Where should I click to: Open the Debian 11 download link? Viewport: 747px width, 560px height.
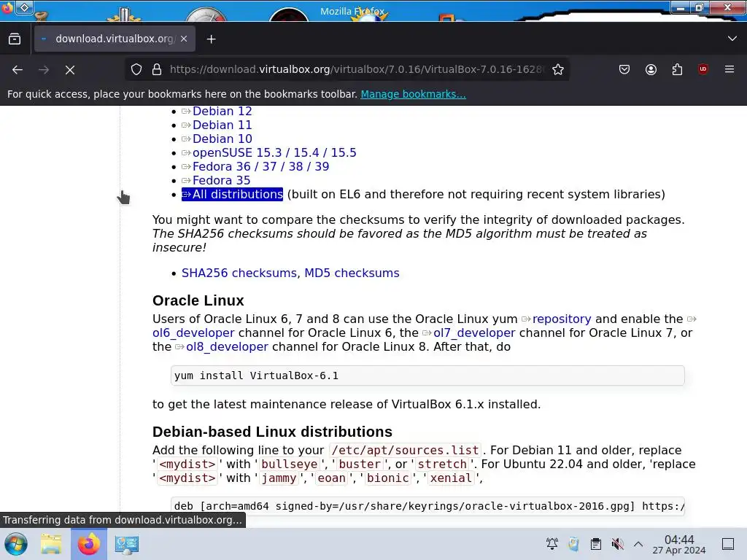click(x=222, y=125)
